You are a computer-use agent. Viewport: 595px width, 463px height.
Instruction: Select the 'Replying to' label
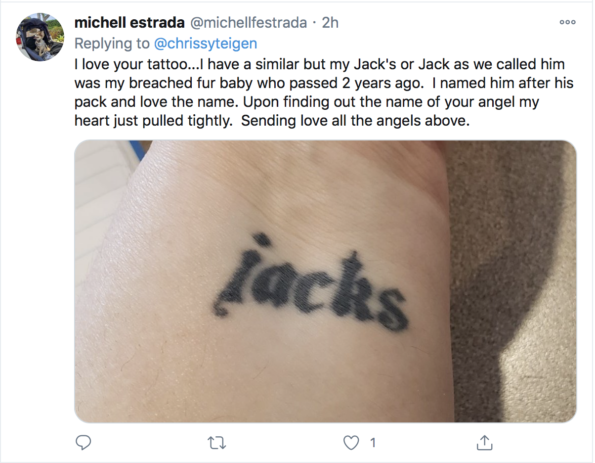(112, 44)
